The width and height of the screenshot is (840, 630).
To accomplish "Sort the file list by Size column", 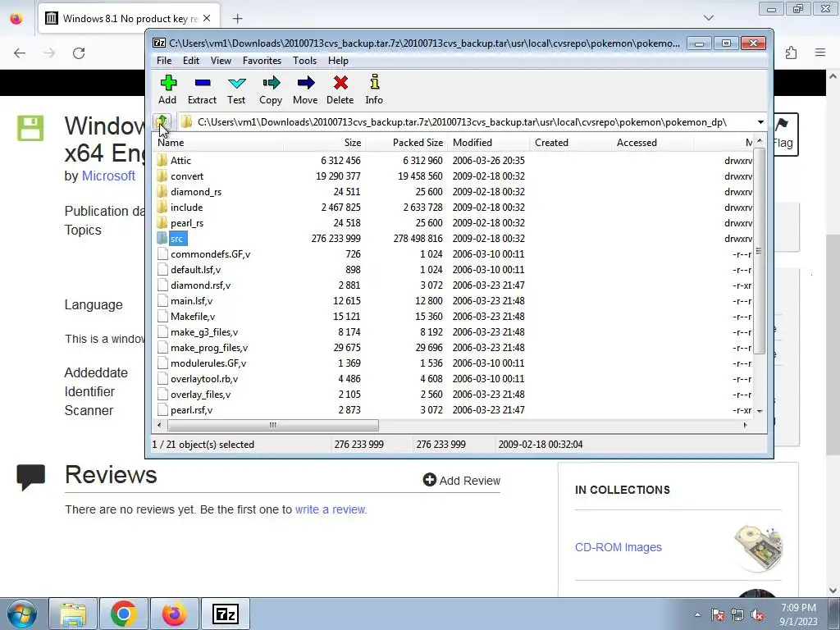I will pos(324,143).
